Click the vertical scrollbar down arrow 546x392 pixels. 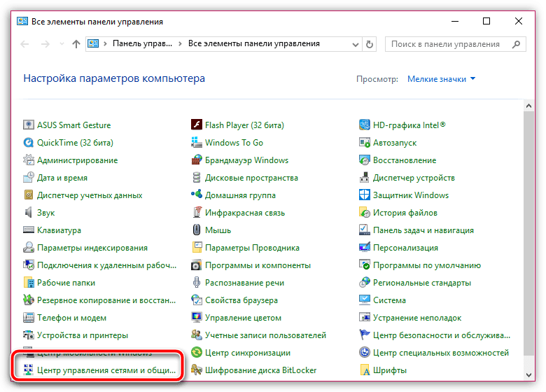tap(528, 375)
